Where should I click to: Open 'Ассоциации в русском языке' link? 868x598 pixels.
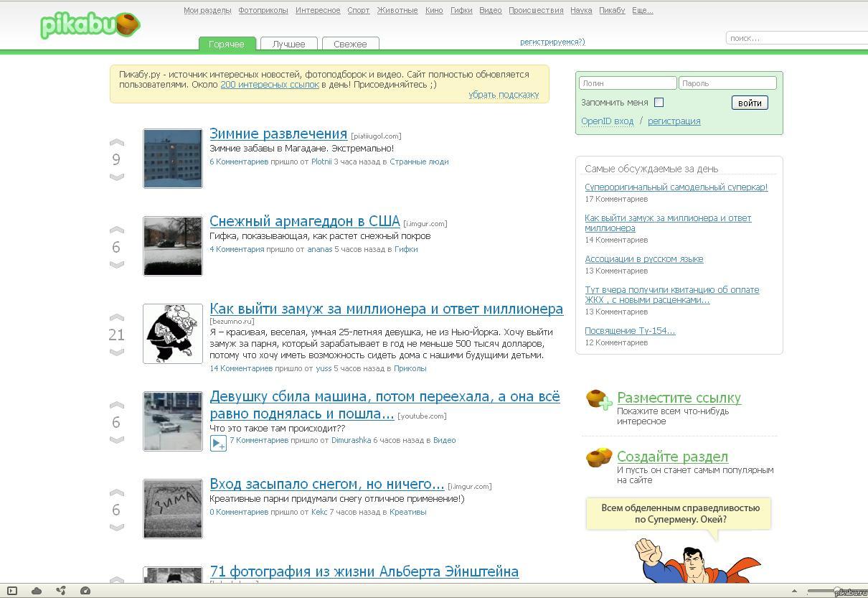click(x=644, y=258)
